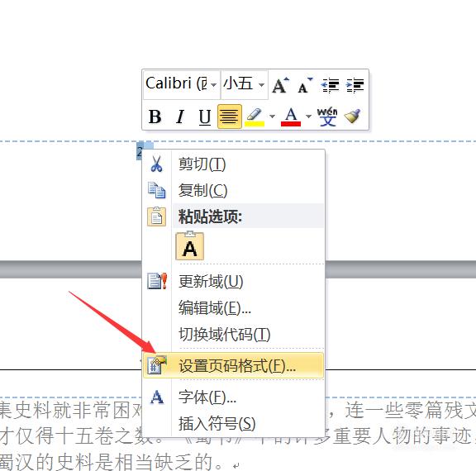
Task: Choose 插入符号(S) menu entry
Action: click(x=233, y=423)
